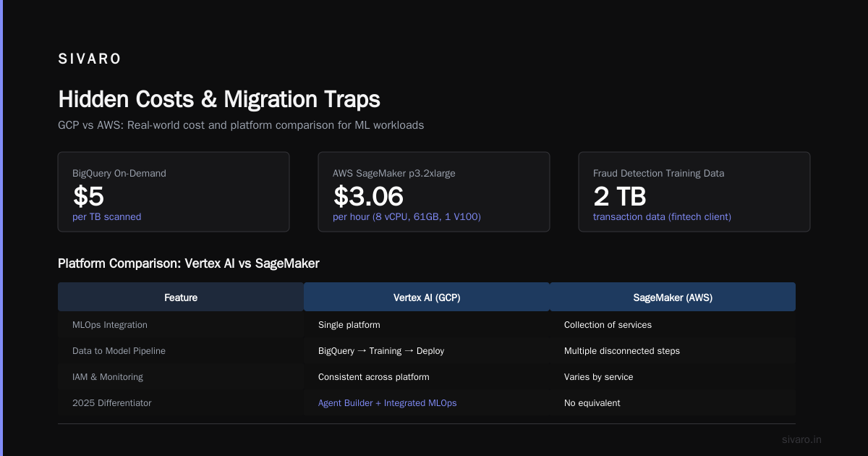
Task: Select the 'MLOps Integration' row label
Action: 110,325
